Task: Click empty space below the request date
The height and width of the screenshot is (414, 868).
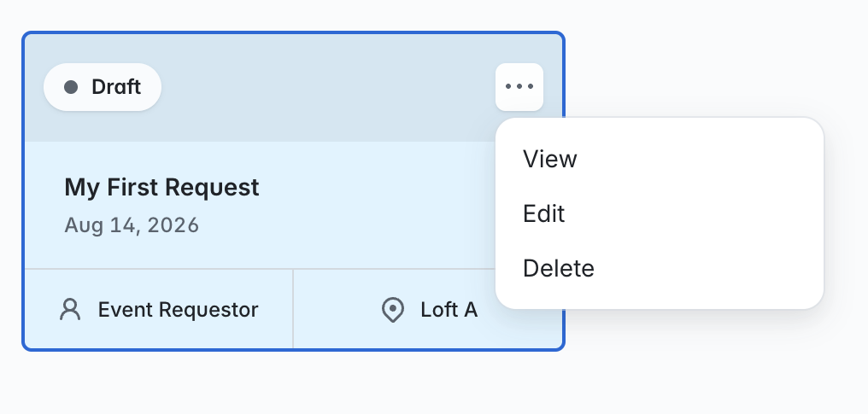Action: coord(261,252)
